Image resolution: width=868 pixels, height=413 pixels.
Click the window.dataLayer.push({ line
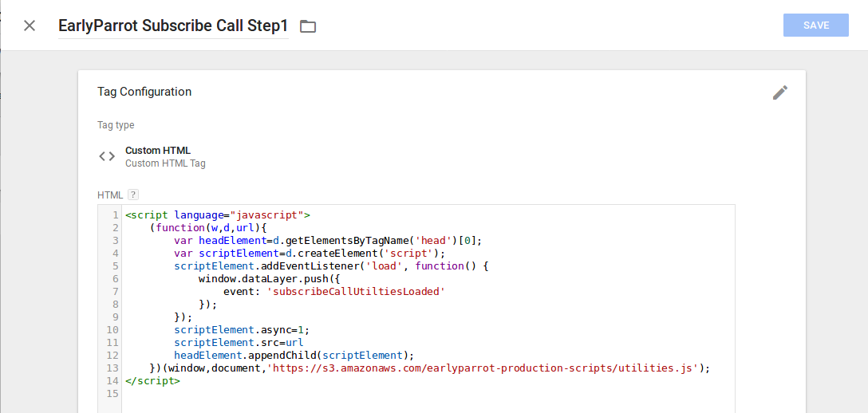(270, 278)
